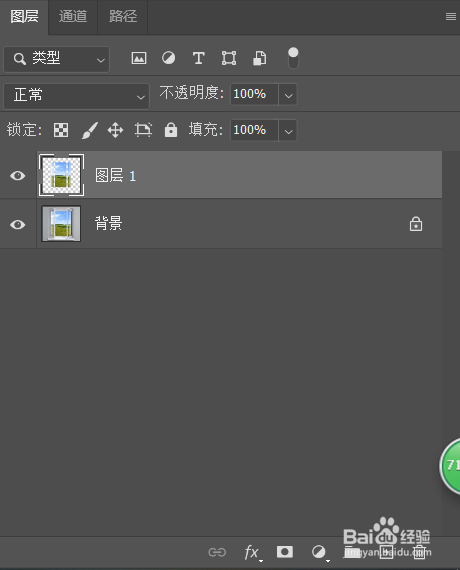Click the 图层 1 layer name
Image resolution: width=460 pixels, height=570 pixels.
pyautogui.click(x=116, y=176)
